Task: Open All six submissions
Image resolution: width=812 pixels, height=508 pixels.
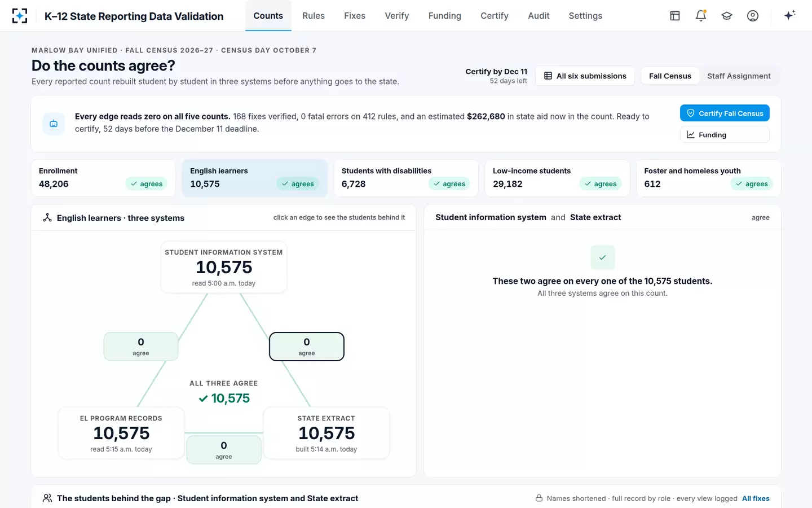Action: (x=585, y=76)
